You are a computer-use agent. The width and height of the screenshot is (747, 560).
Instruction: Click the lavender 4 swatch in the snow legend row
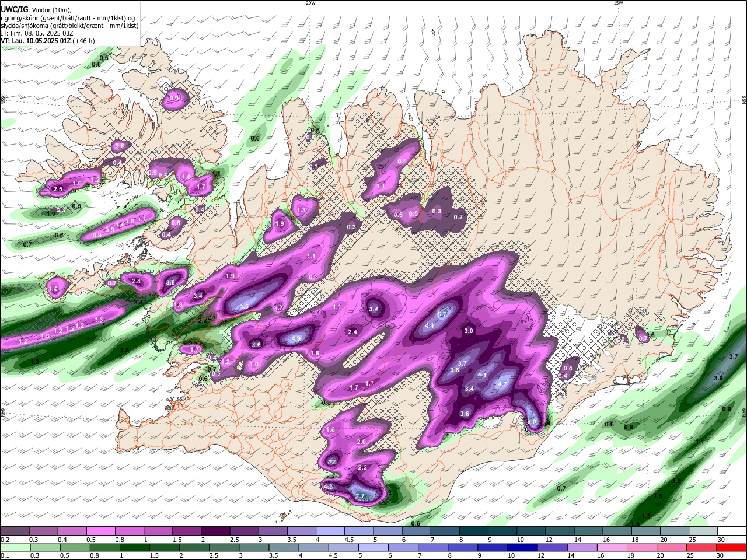click(x=330, y=531)
